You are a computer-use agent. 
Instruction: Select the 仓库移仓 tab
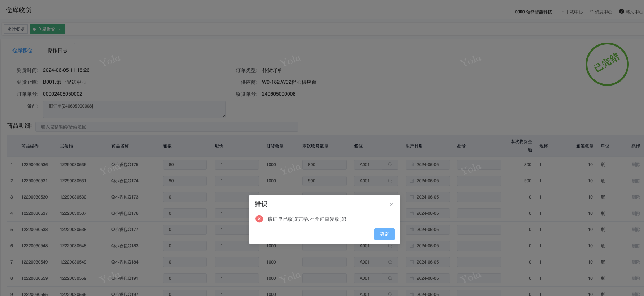(x=22, y=51)
